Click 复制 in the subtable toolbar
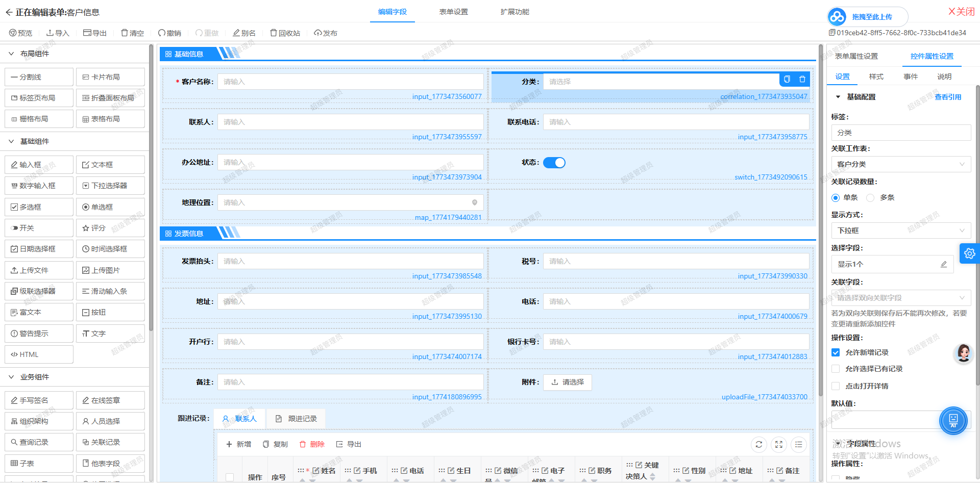Screen dimensions: 980x486 275,445
